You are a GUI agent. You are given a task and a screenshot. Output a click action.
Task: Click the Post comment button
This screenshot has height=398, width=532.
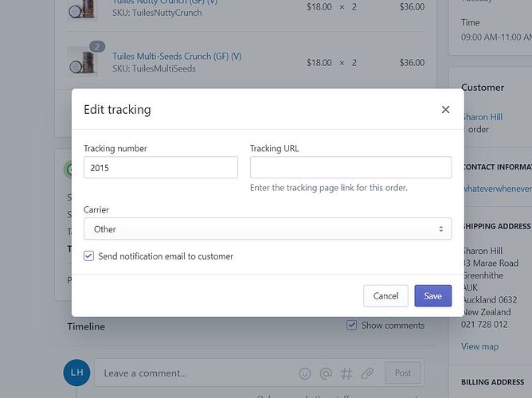coord(403,373)
